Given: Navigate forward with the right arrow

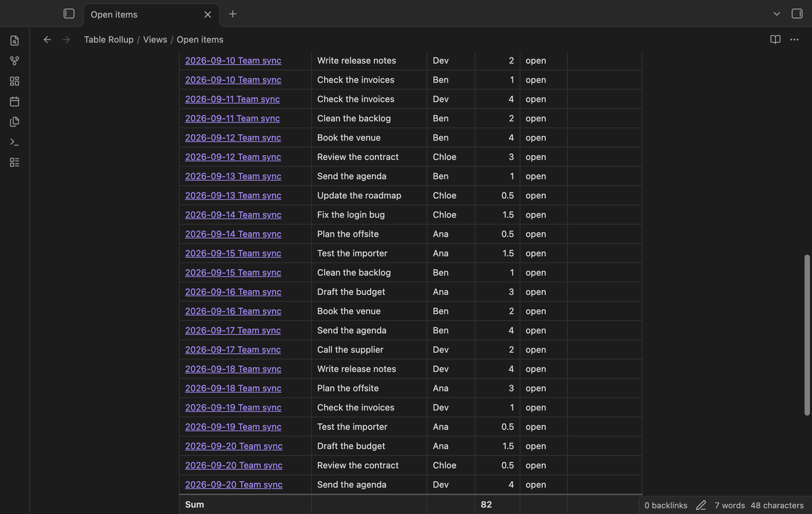Looking at the screenshot, I should click(x=66, y=39).
